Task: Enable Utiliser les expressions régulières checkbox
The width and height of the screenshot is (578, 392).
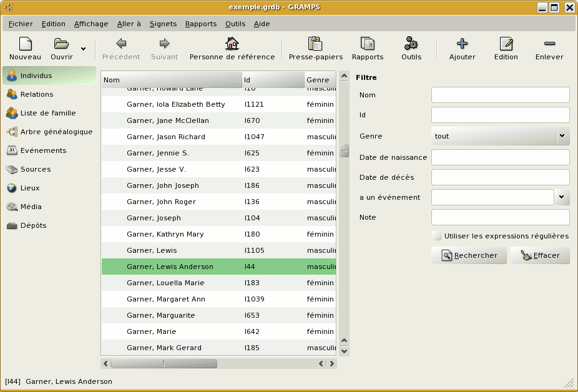Action: point(436,236)
